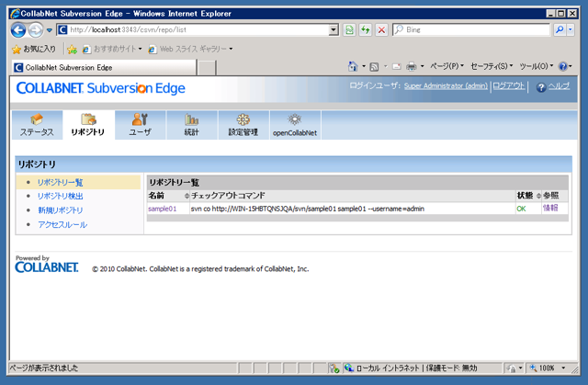
Task: Expand the address bar history dropdown
Action: 334,29
